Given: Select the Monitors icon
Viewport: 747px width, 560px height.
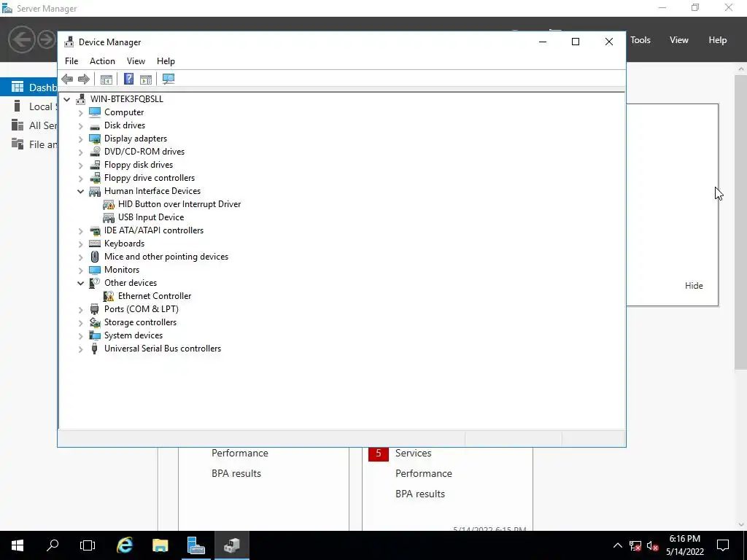Looking at the screenshot, I should pyautogui.click(x=95, y=270).
